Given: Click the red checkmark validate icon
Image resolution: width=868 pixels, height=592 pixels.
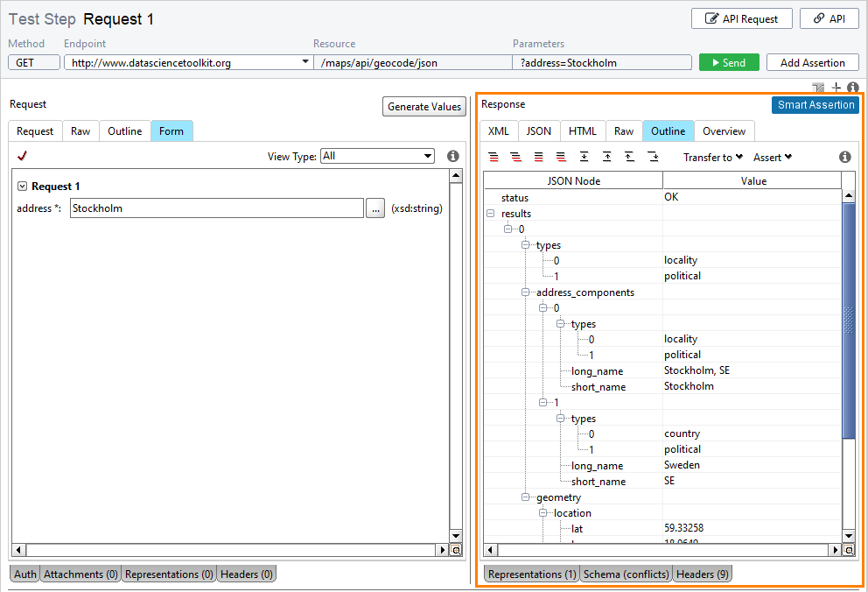Looking at the screenshot, I should click(22, 156).
